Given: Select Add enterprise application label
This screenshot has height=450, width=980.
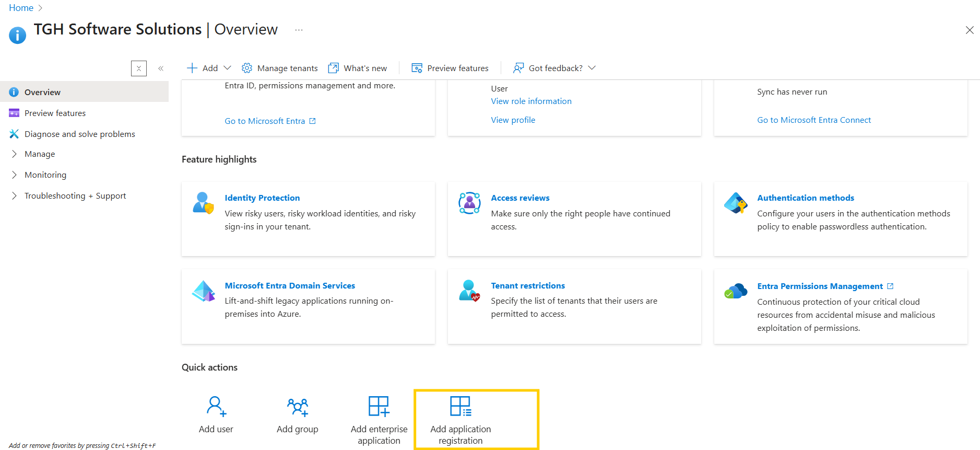Looking at the screenshot, I should click(x=379, y=435).
